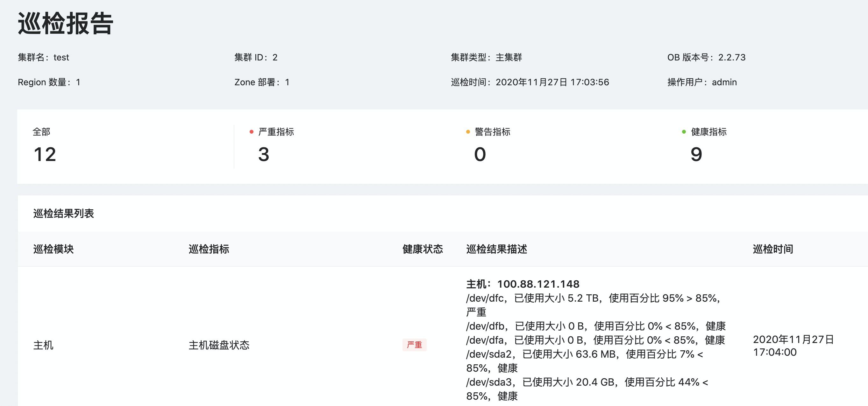This screenshot has height=406, width=868.
Task: Click the 集群名: test field
Action: [44, 58]
